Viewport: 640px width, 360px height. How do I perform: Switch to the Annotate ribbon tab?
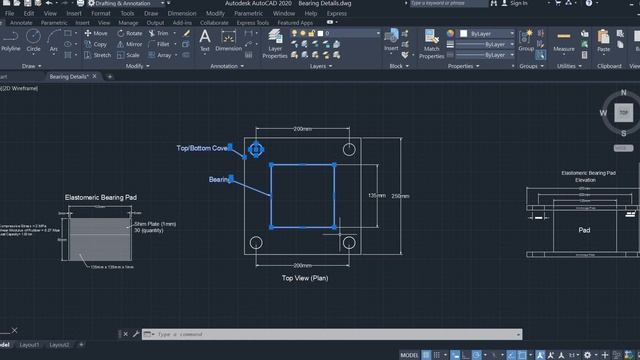(21, 23)
